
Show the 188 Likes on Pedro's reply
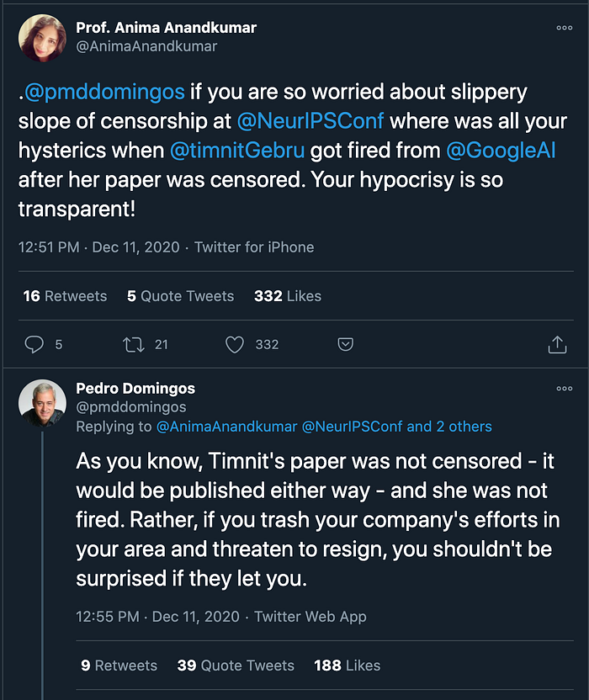point(347,666)
